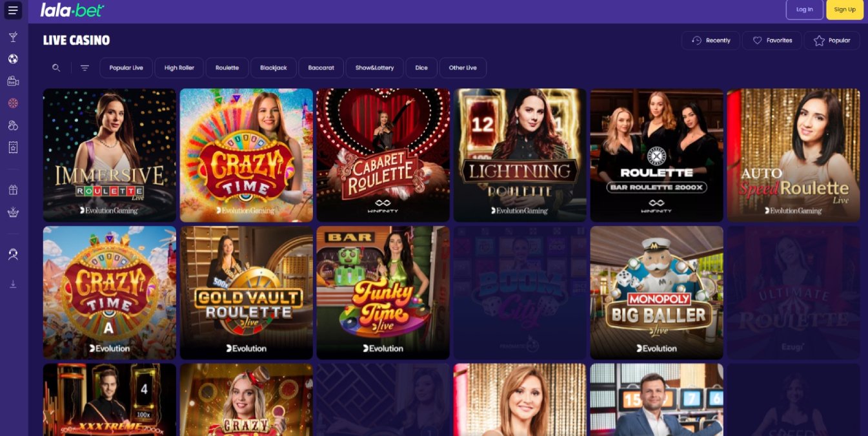
Task: Open Monopoly Big Baller game thumbnail
Action: pyautogui.click(x=656, y=293)
